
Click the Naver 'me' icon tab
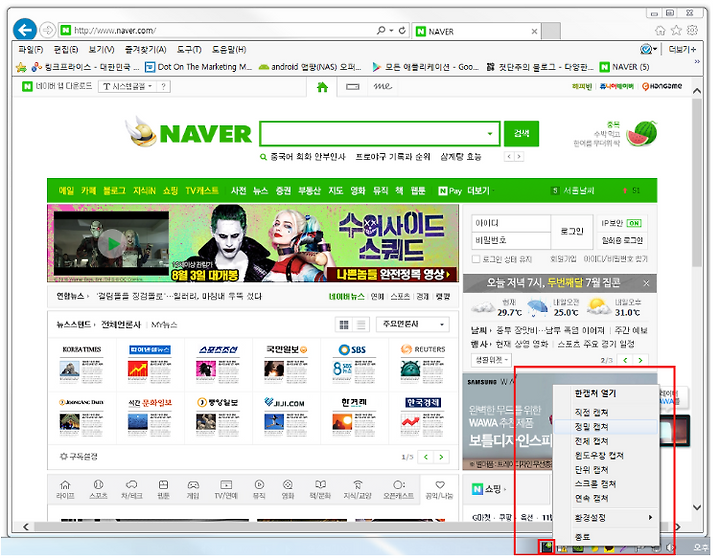point(382,86)
